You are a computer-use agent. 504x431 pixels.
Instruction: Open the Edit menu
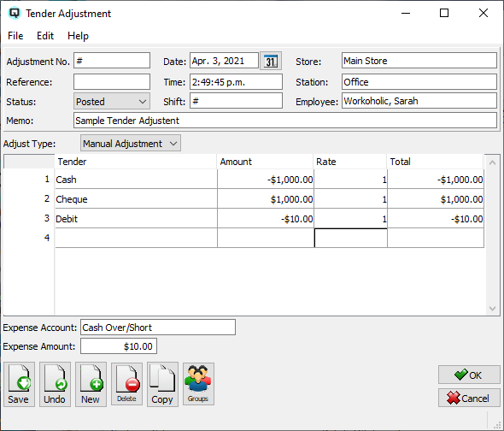click(45, 36)
